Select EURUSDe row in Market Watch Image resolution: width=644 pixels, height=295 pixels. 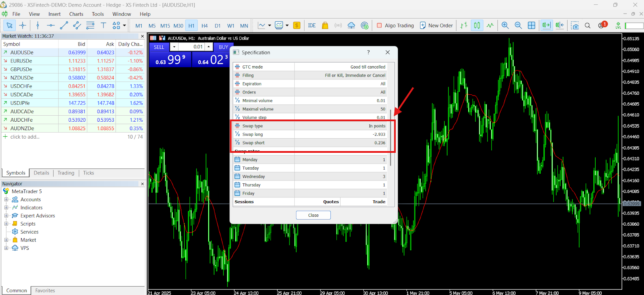[x=72, y=61]
